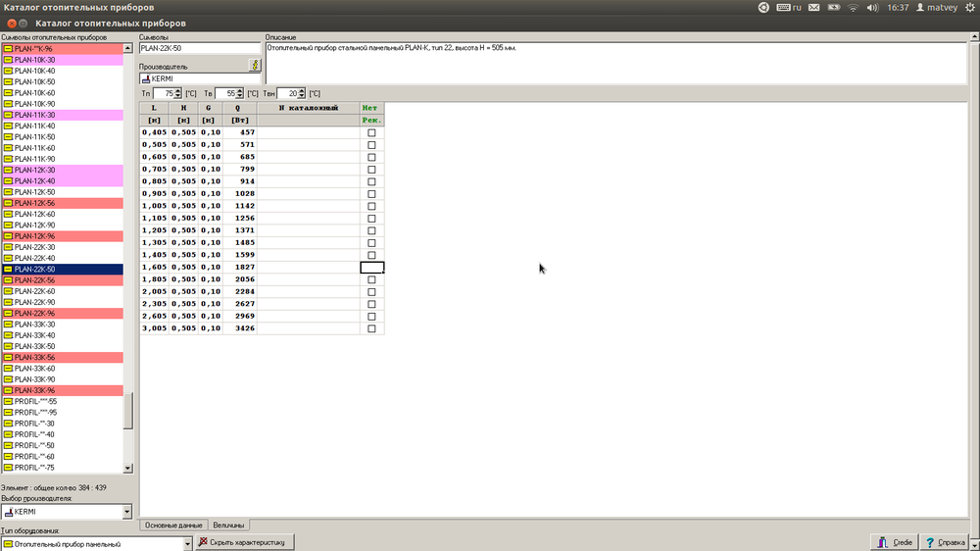Screen dimensions: 980x551
Task: Check the box for the 457 W row
Action: tap(371, 132)
